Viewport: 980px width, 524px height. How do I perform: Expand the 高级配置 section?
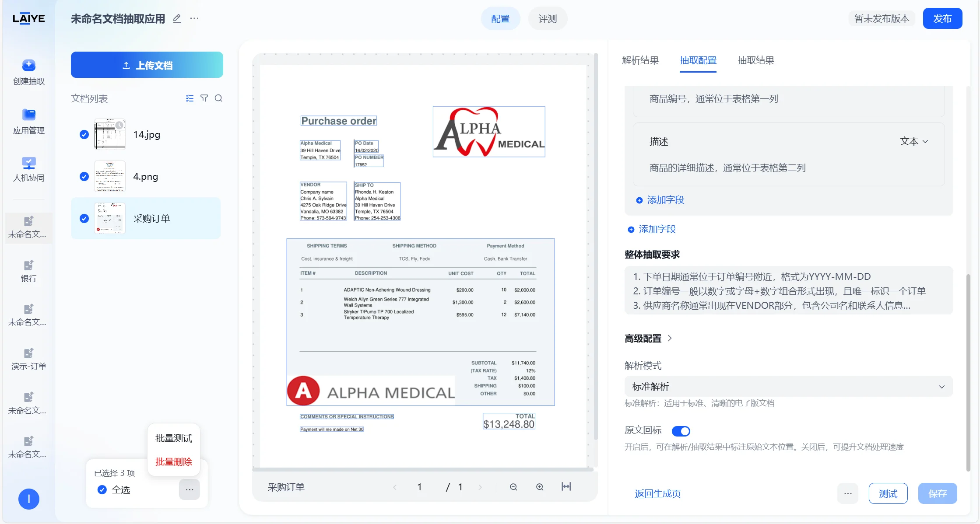[648, 339]
